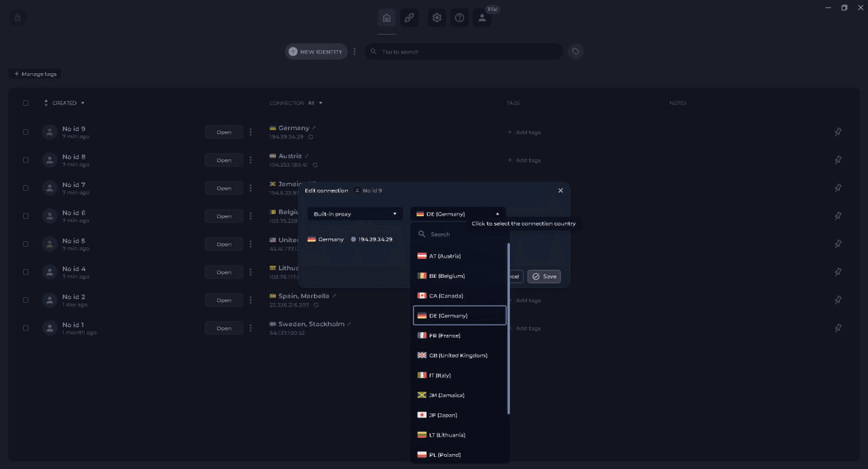Tick the select-all checkbox in table header

pos(26,103)
